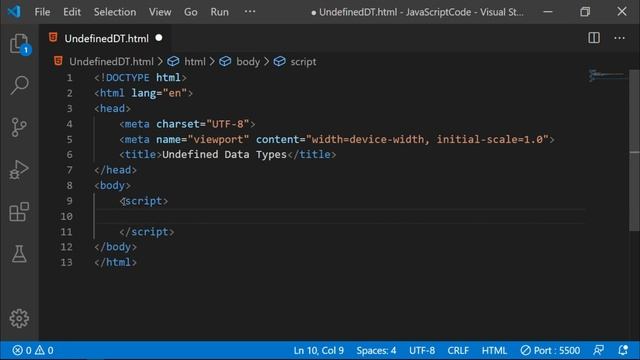Image resolution: width=640 pixels, height=360 pixels.
Task: Click the title text Undefined Data Types
Action: [224, 154]
